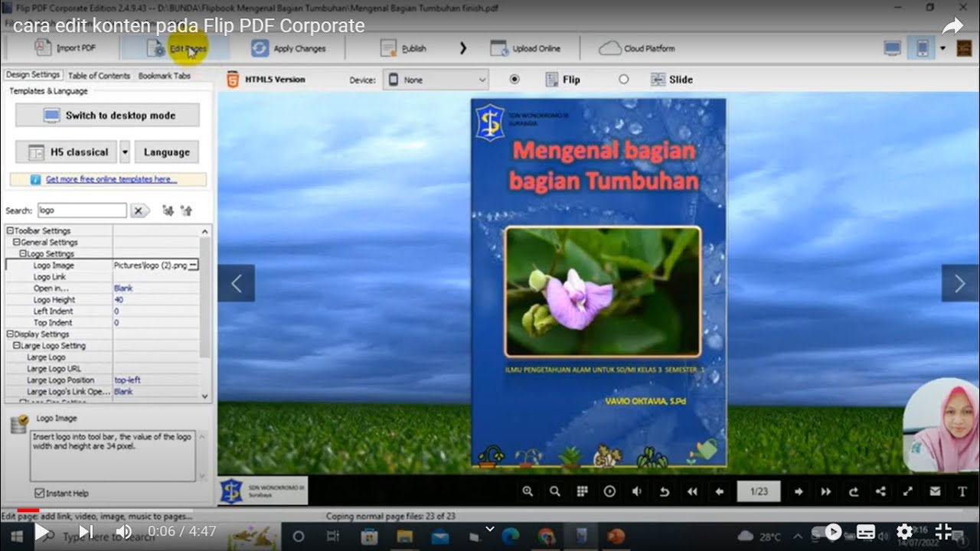
Task: Open the Device dropdown showing None
Action: coord(436,80)
